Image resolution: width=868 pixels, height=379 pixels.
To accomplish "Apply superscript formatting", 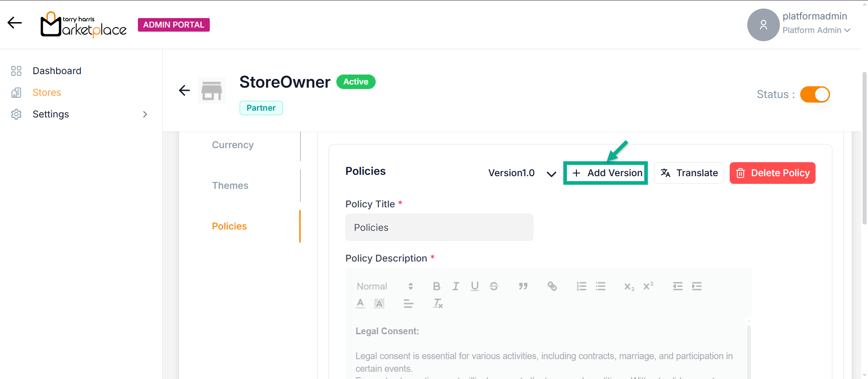I will (648, 286).
